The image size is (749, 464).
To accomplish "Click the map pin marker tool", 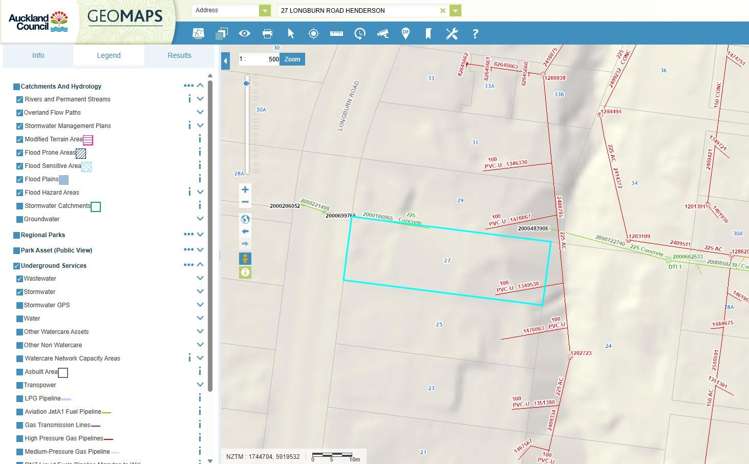I will 406,33.
